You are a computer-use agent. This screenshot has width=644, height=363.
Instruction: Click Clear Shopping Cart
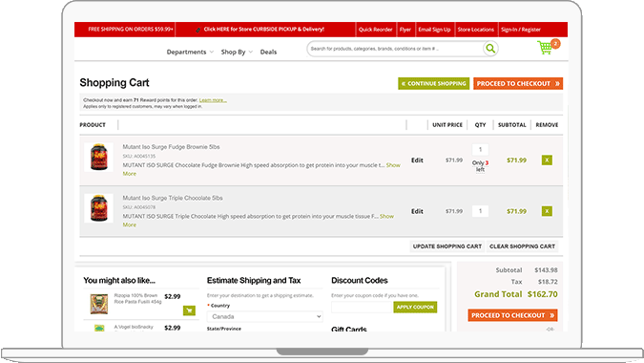pos(522,246)
